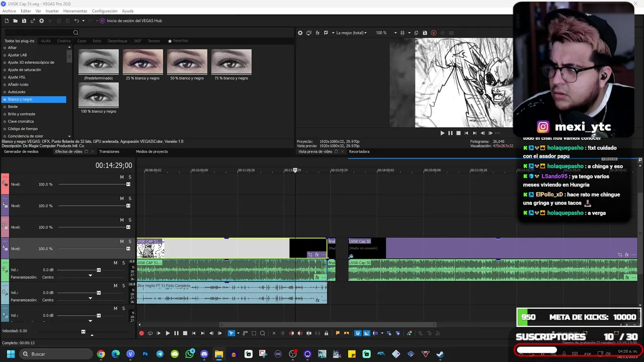This screenshot has width=644, height=362.
Task: Solo the Vol. audio track 8
Action: [123, 286]
